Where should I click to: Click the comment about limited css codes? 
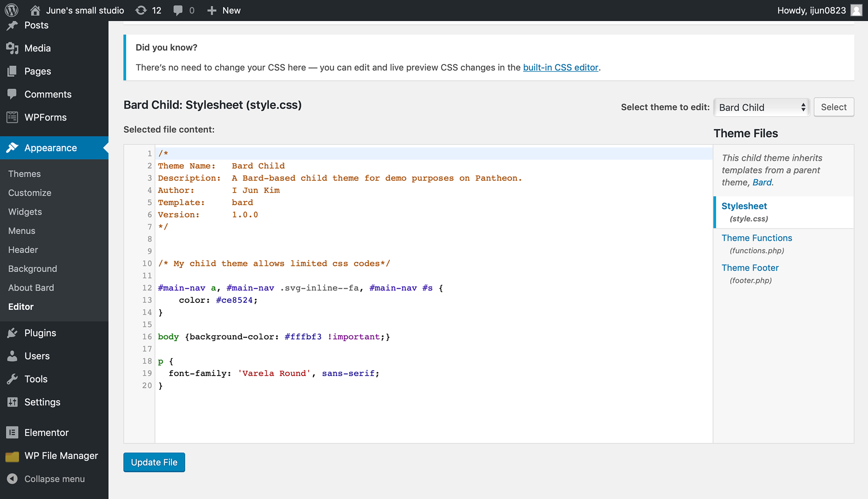274,264
